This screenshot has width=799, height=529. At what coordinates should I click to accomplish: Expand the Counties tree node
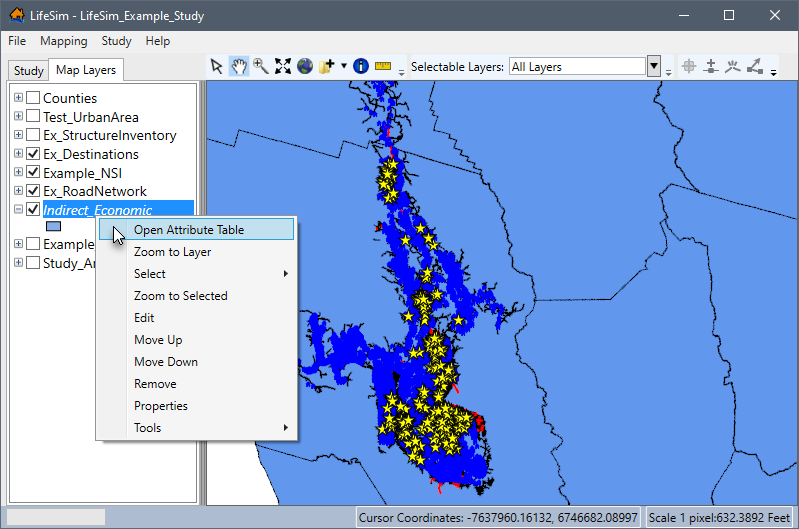tap(18, 97)
